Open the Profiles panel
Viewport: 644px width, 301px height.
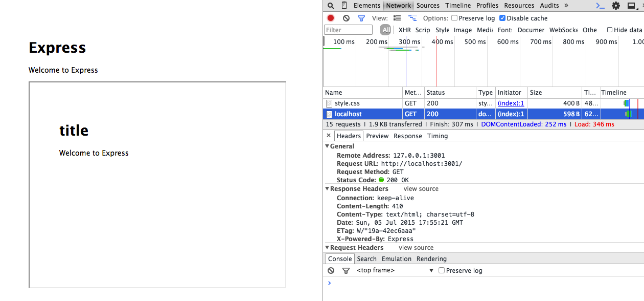[x=487, y=6]
